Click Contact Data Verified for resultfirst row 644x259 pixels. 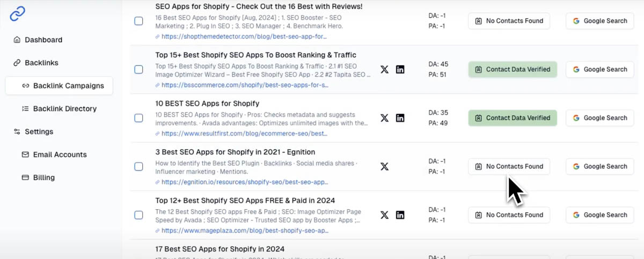(x=513, y=118)
